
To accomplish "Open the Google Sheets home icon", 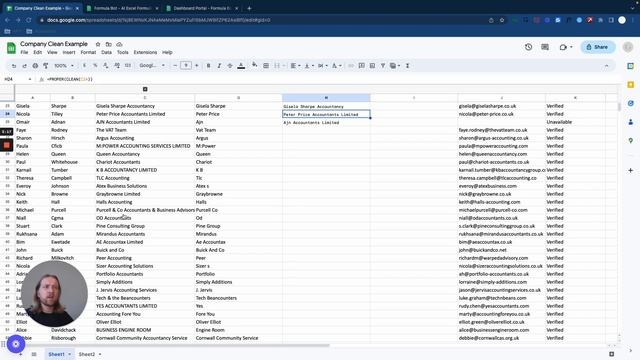I will point(11,48).
